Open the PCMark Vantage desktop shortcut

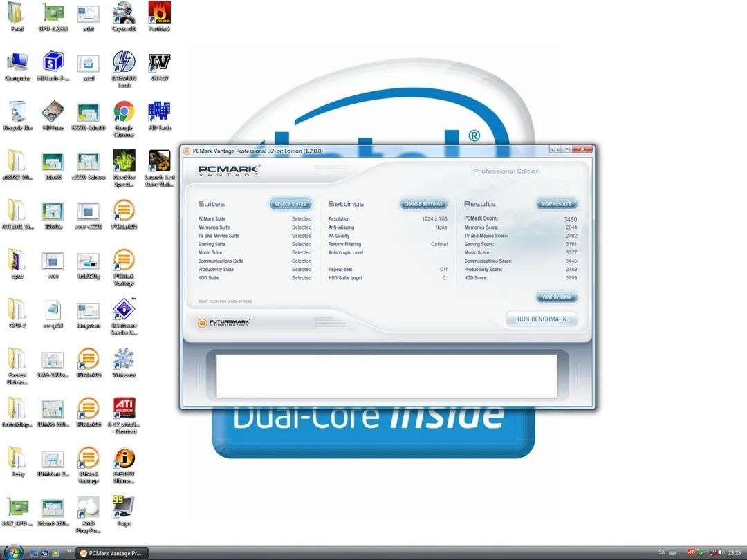point(124,267)
